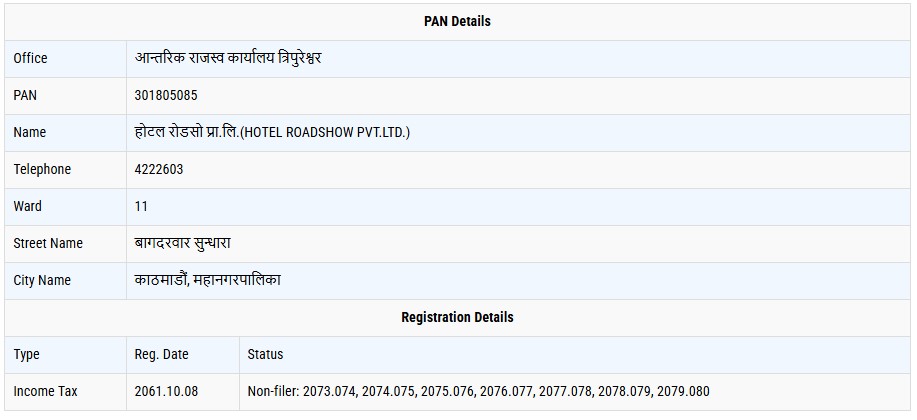Click the Status column header

tap(265, 354)
